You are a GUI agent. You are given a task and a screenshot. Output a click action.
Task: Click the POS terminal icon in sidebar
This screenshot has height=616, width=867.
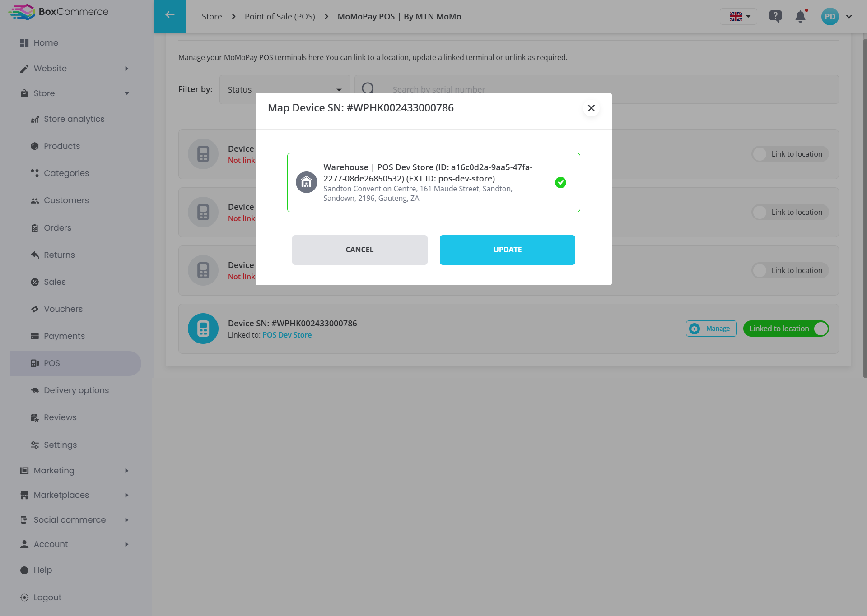pos(35,363)
